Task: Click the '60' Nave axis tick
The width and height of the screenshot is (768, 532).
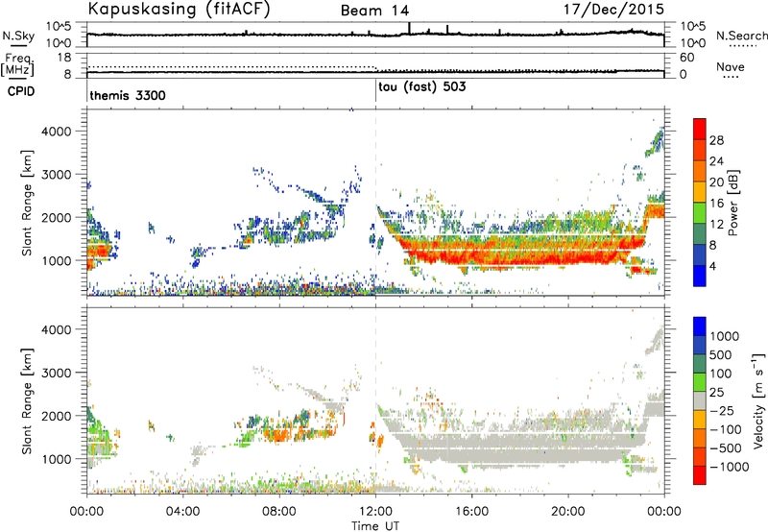Action: 686,58
